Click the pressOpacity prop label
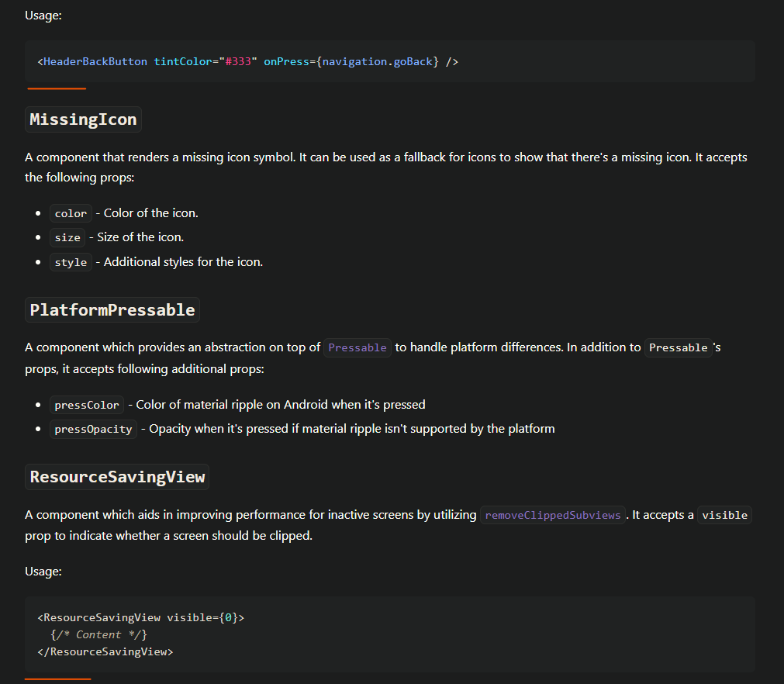This screenshot has height=684, width=784. point(94,429)
